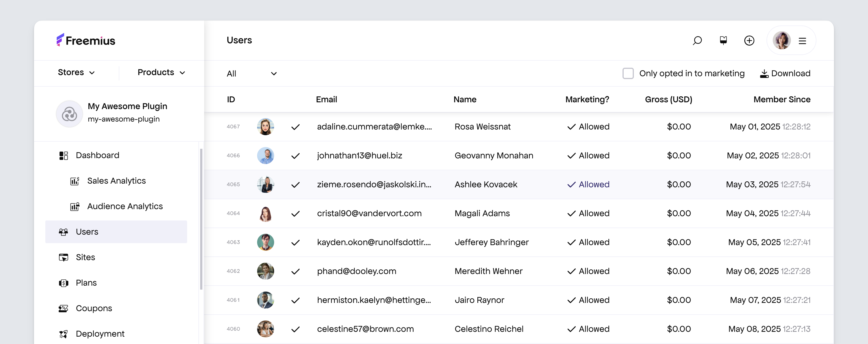Open Dashboard in the sidebar
868x344 pixels.
[116, 155]
